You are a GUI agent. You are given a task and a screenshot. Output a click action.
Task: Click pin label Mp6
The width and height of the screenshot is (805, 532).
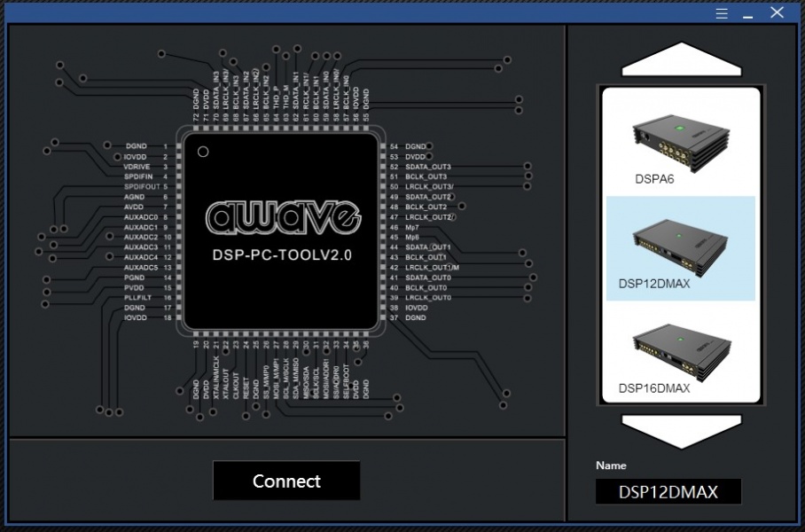point(412,238)
